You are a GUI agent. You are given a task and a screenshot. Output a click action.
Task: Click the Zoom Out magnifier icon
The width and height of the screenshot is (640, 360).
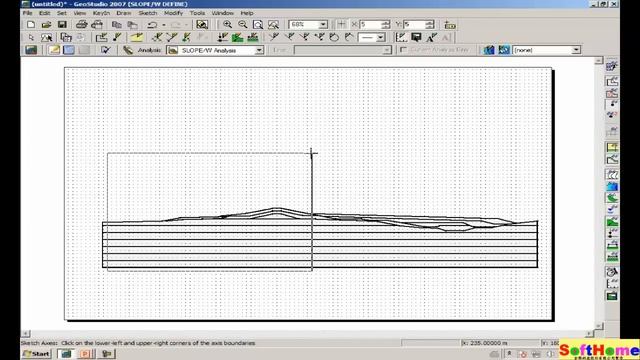pos(242,24)
